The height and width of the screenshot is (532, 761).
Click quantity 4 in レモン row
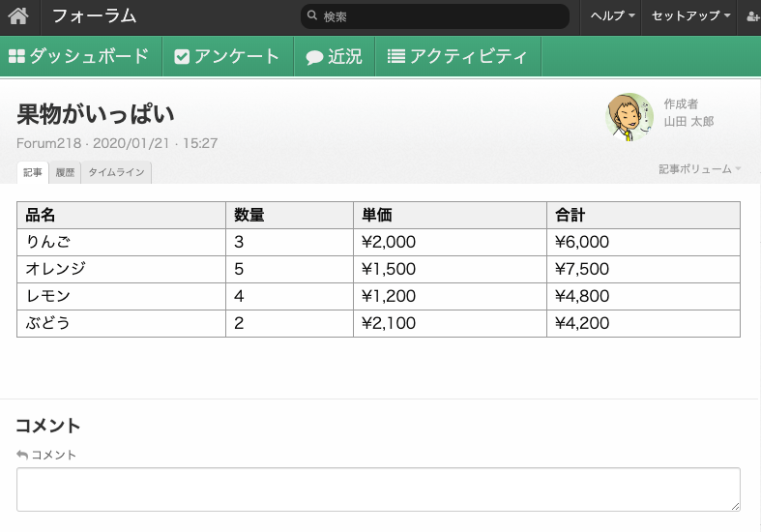(290, 297)
